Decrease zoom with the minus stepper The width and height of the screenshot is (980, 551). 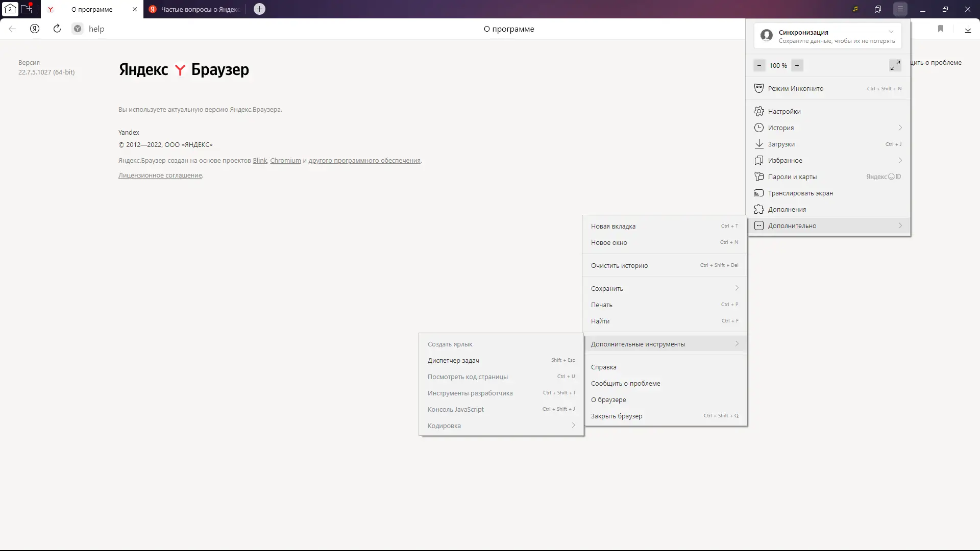759,65
